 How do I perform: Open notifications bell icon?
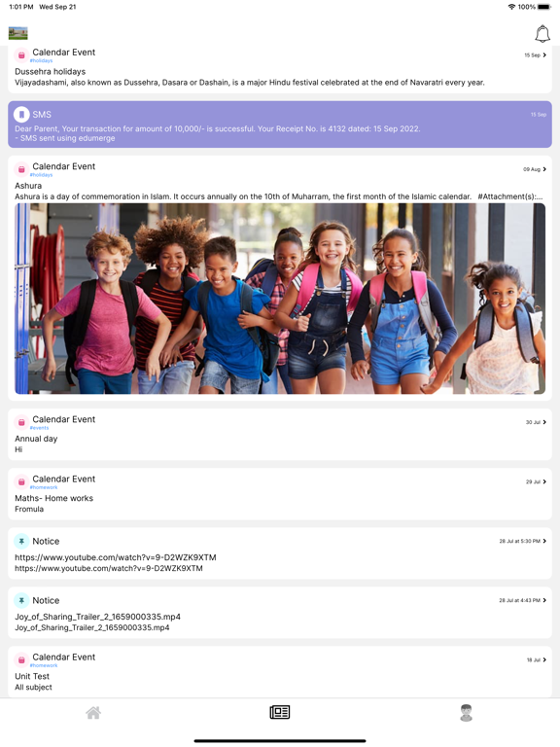pyautogui.click(x=542, y=34)
